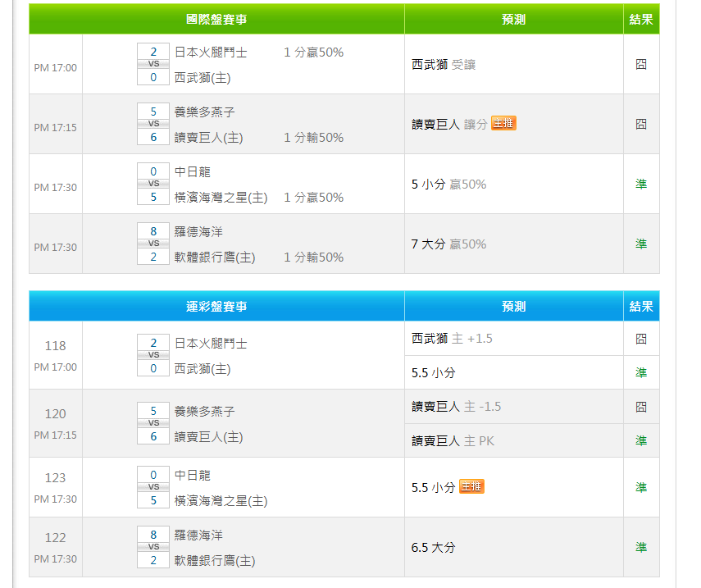The height and width of the screenshot is (588, 701).
Task: Click the 準 result for game 123
Action: (641, 487)
